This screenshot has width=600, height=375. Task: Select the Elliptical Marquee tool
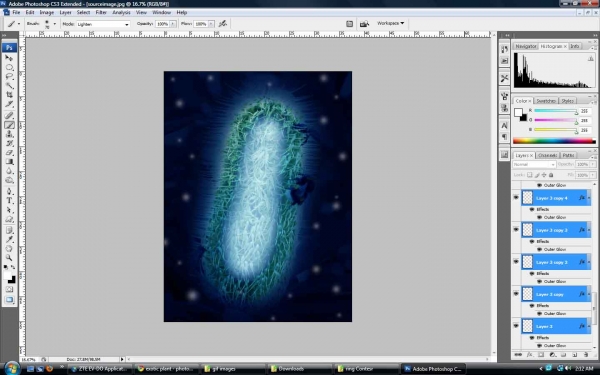(9, 67)
